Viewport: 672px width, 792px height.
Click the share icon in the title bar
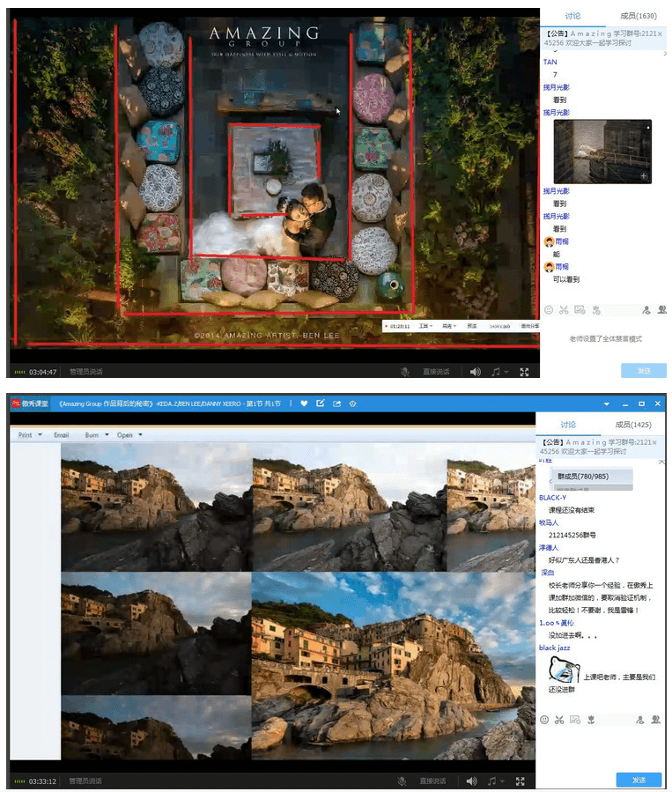[x=336, y=403]
